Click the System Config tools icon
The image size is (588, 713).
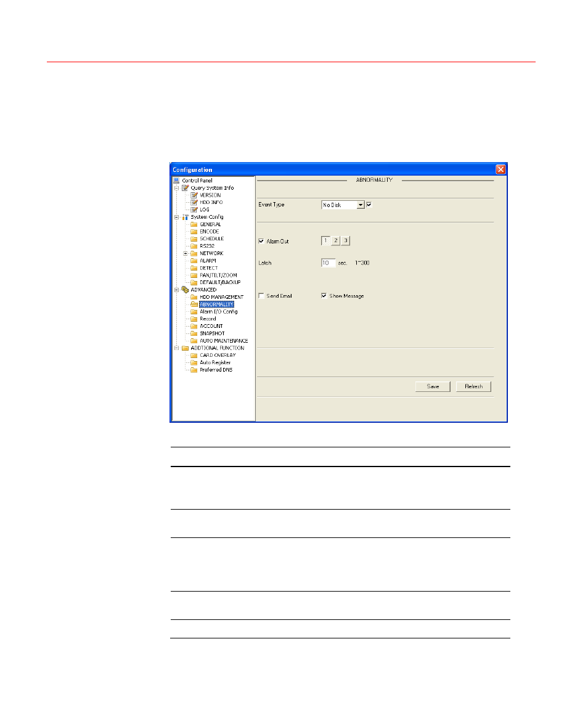[185, 217]
